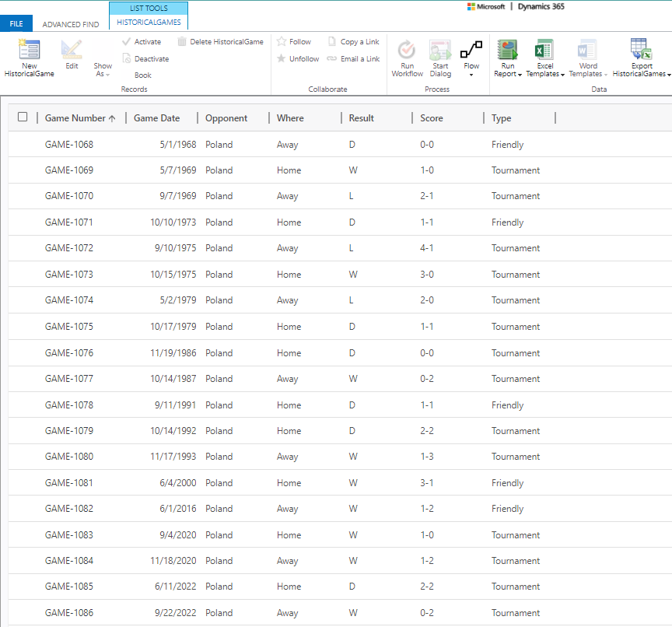Screen dimensions: 672x627
Task: Click Poland in the GAME-1074 row
Action: 219,300
